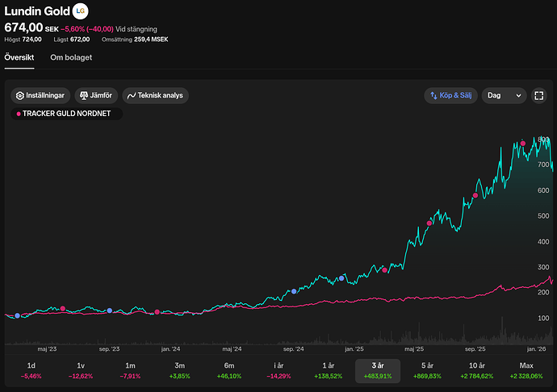Image resolution: width=557 pixels, height=392 pixels.
Task: Click the 674,00 price value
Action: (23, 27)
